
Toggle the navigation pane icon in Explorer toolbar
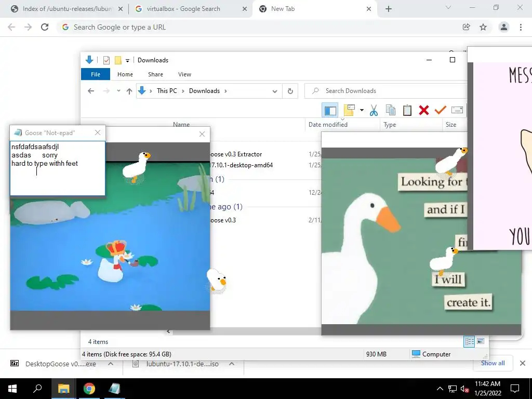coord(330,110)
